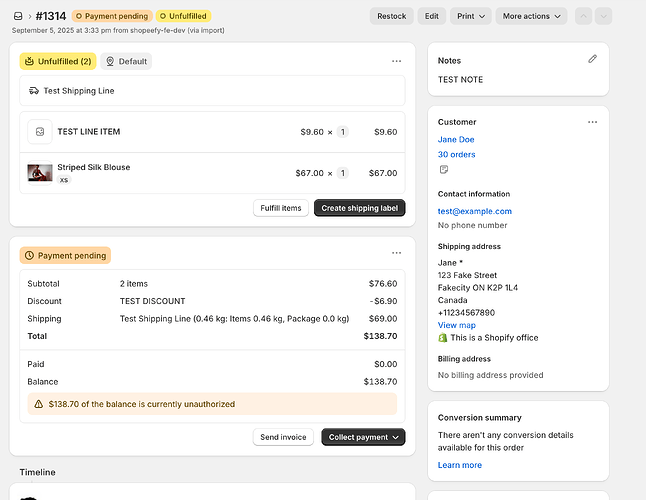This screenshot has height=500, width=646.
Task: Open the Jane Doe customer link
Action: (456, 139)
